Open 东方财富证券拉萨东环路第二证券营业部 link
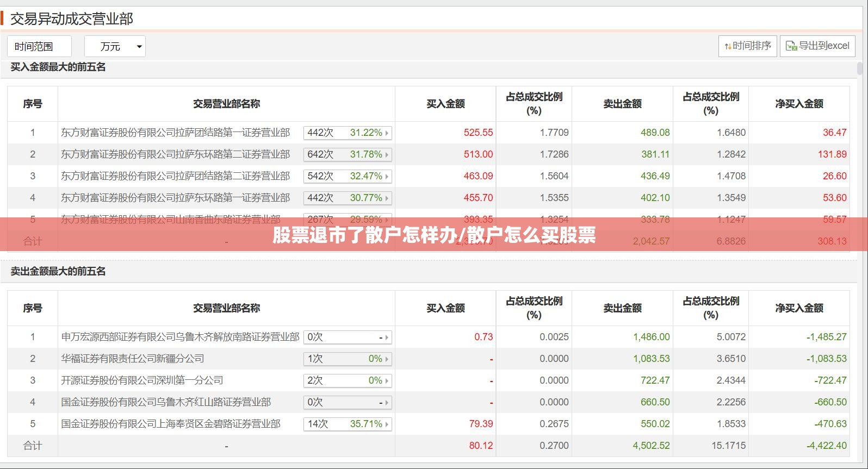The image size is (868, 469). pos(175,154)
